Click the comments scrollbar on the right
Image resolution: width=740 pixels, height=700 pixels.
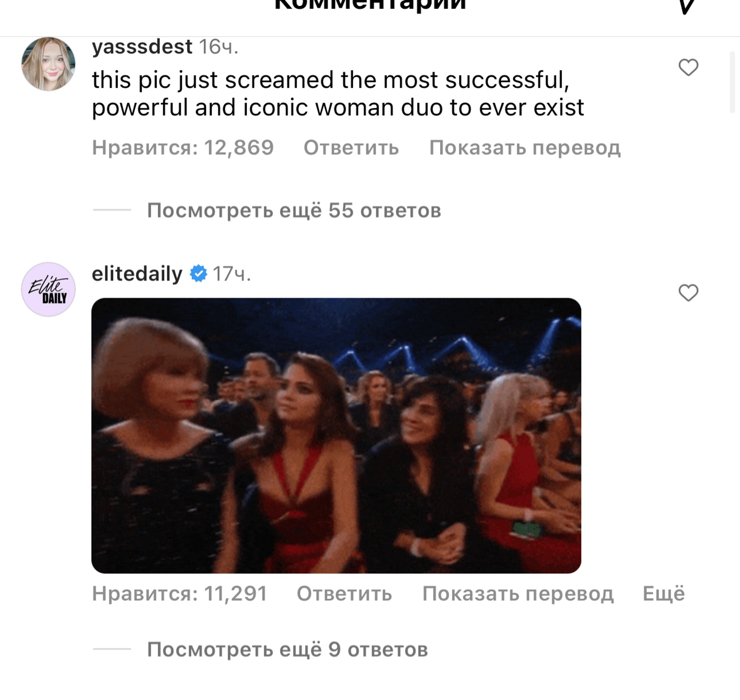pos(732,82)
